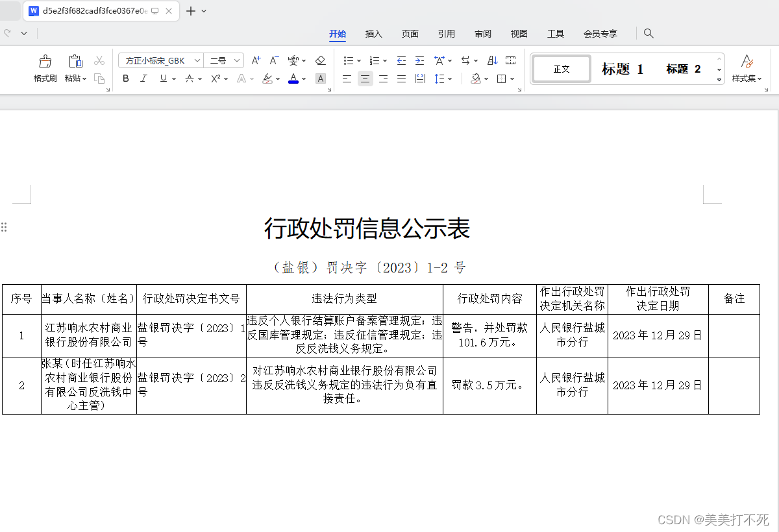Toggle bold formatting (B)
This screenshot has width=779, height=532.
tap(126, 79)
